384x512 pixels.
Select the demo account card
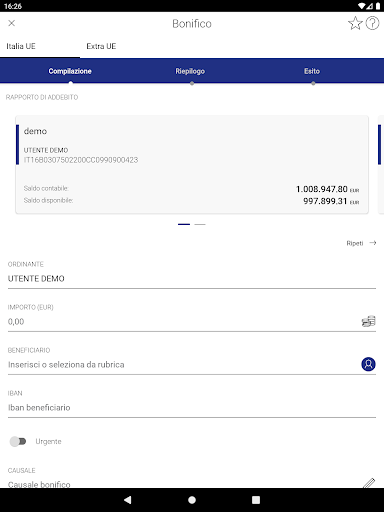click(192, 165)
